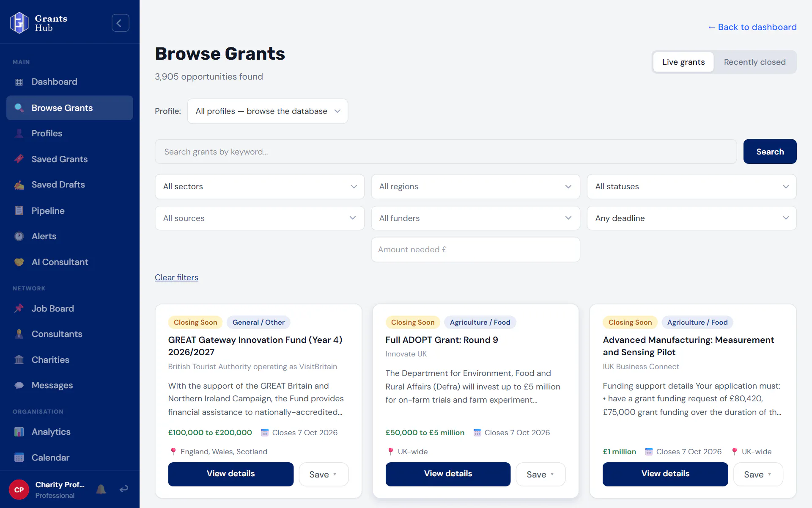The height and width of the screenshot is (508, 812).
Task: View details of GREAT Gateway Innovation Fund
Action: point(230,474)
